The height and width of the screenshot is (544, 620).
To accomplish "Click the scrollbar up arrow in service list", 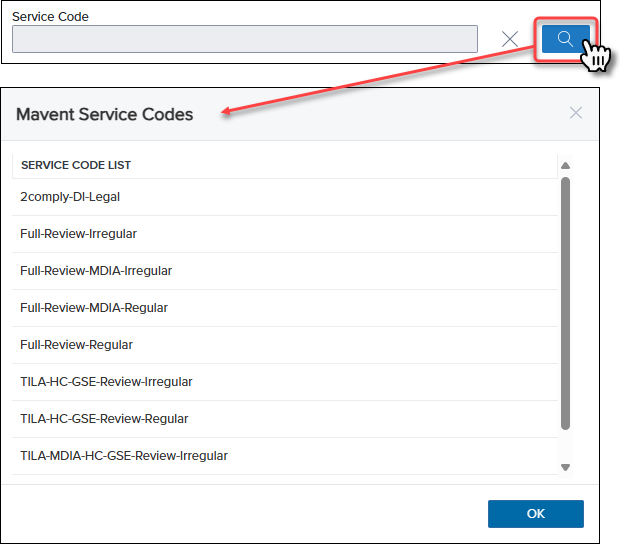I will (565, 166).
